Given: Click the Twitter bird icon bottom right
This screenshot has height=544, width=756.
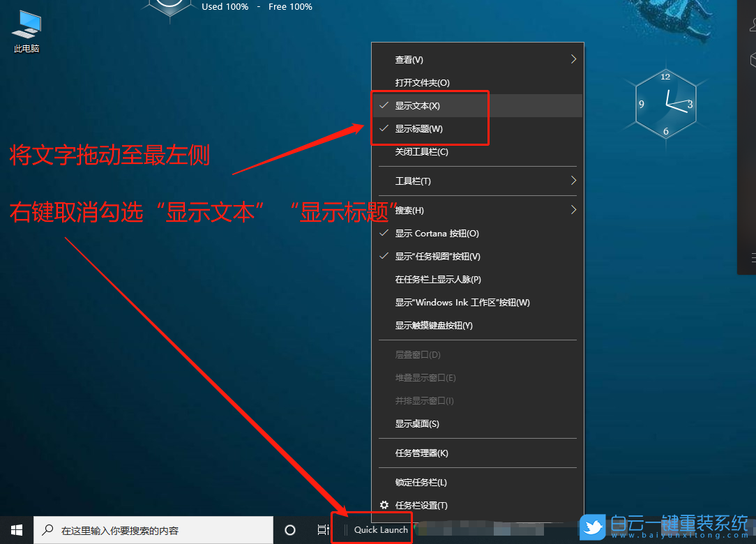Looking at the screenshot, I should coord(592,528).
